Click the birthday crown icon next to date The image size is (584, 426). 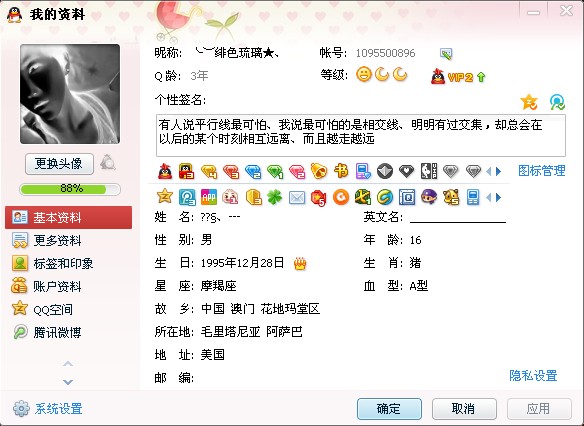pyautogui.click(x=300, y=264)
